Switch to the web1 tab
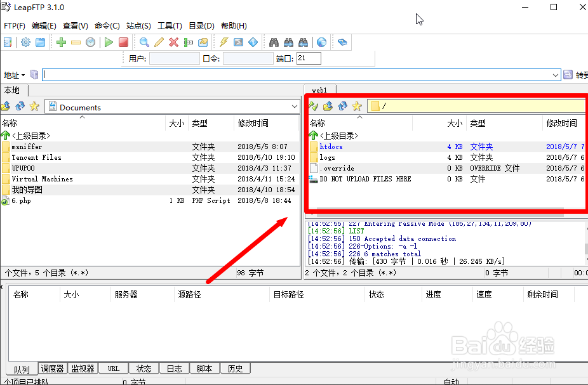The width and height of the screenshot is (588, 385). 320,90
